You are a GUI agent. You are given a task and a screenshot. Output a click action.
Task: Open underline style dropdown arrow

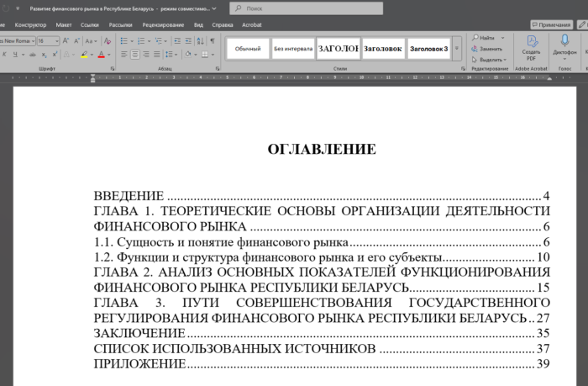(x=23, y=55)
